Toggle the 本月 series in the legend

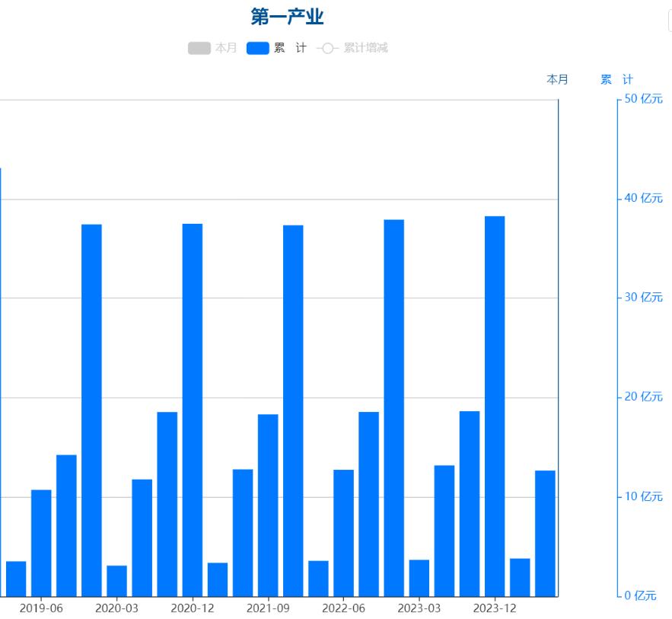pyautogui.click(x=212, y=48)
